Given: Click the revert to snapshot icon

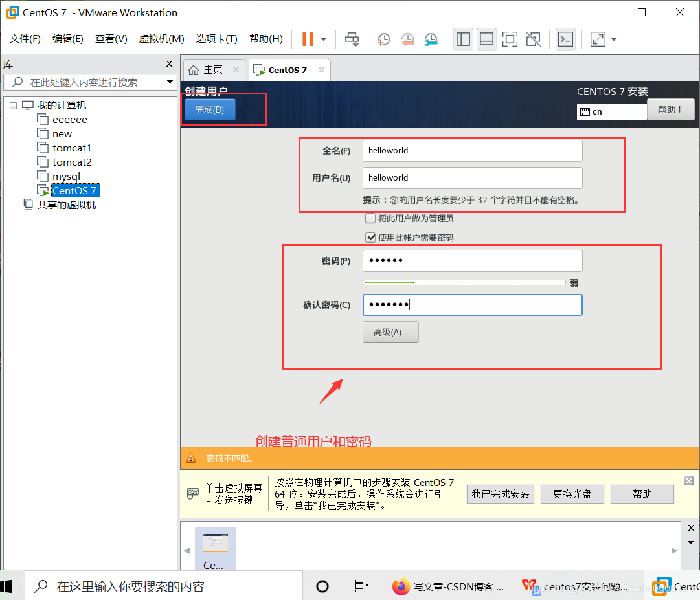Looking at the screenshot, I should click(407, 39).
